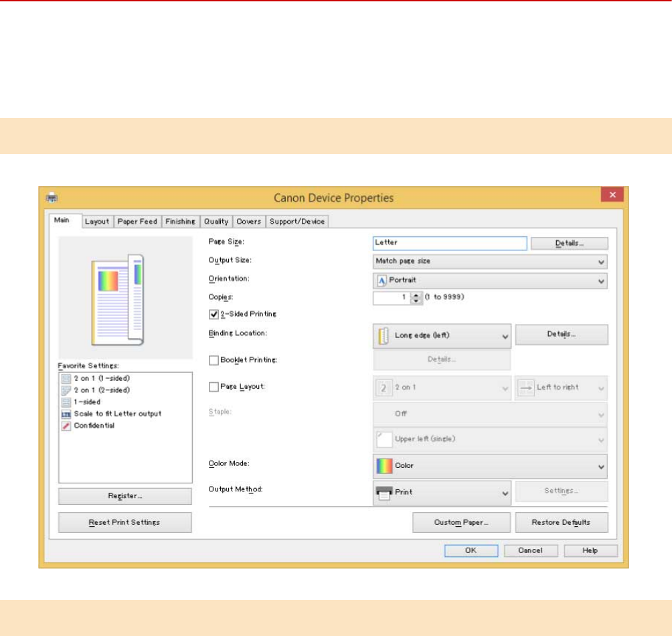Click Restore Defaults
672x636 pixels.
(562, 522)
